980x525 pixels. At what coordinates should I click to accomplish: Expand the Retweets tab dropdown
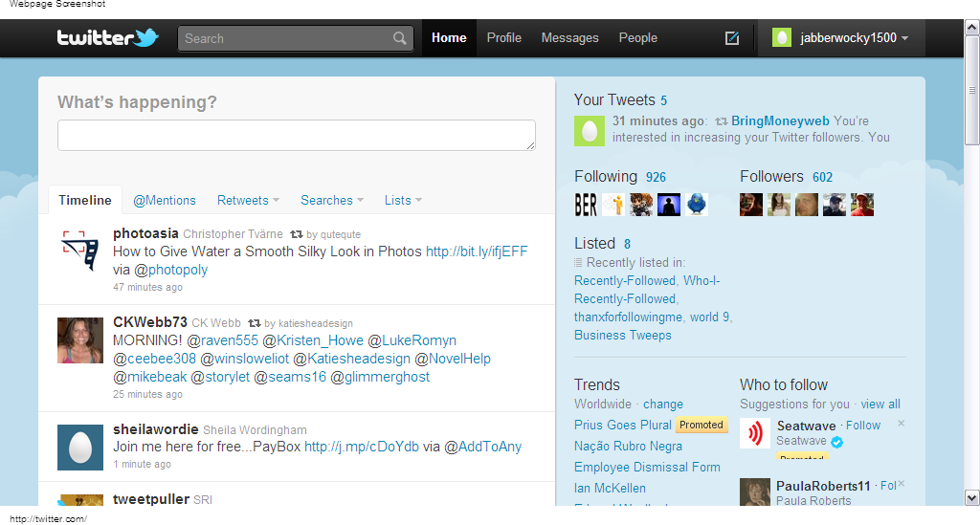[x=277, y=201]
